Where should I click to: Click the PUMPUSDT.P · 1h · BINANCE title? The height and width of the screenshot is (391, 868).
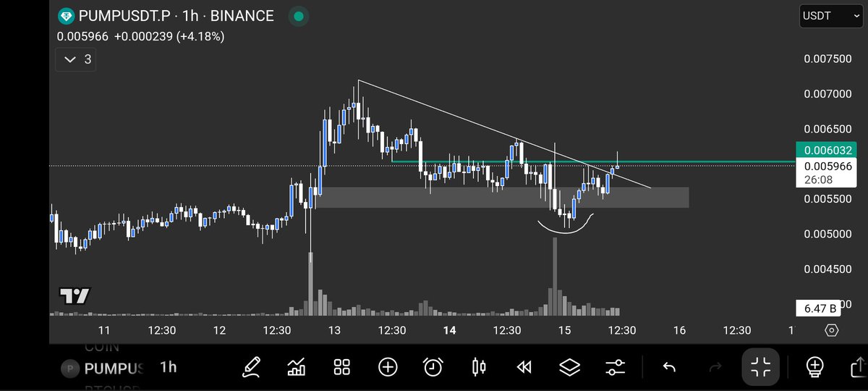pyautogui.click(x=176, y=16)
